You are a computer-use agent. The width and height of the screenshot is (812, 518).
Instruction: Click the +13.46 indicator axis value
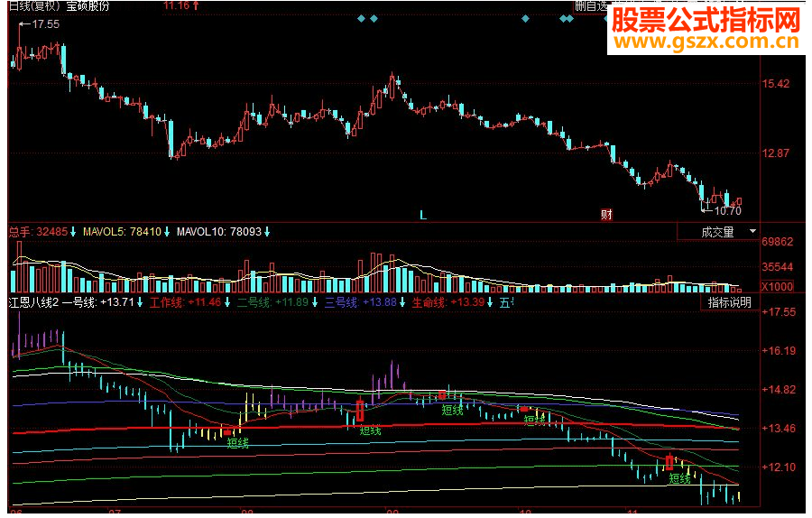779,429
